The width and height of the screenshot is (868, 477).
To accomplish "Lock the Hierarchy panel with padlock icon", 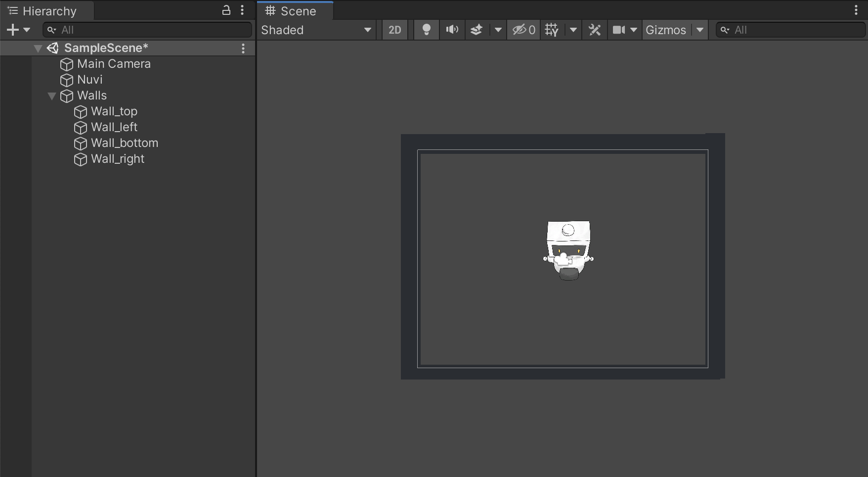I will click(x=226, y=10).
